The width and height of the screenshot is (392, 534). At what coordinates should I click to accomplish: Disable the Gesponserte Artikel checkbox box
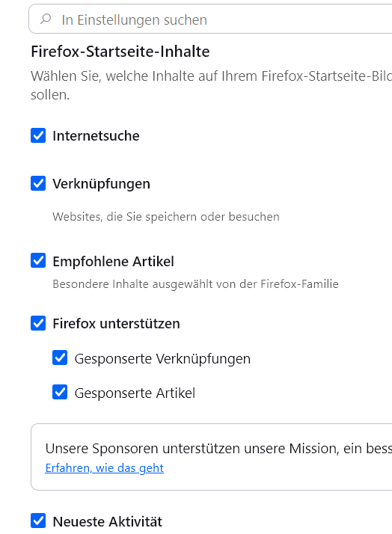click(x=60, y=392)
